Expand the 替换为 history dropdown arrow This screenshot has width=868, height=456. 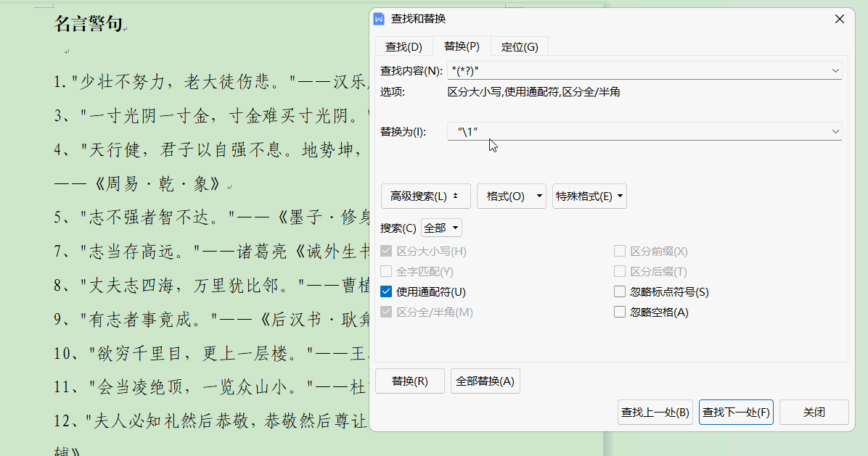(x=835, y=131)
